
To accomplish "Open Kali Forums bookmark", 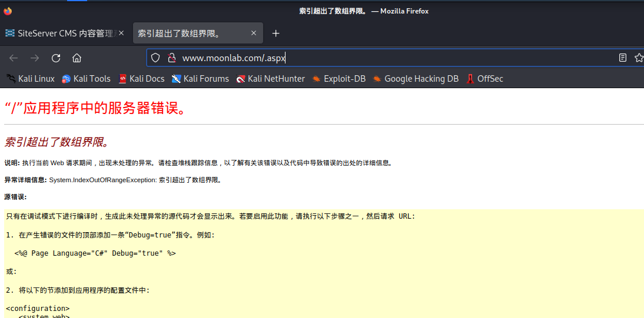I will [200, 79].
